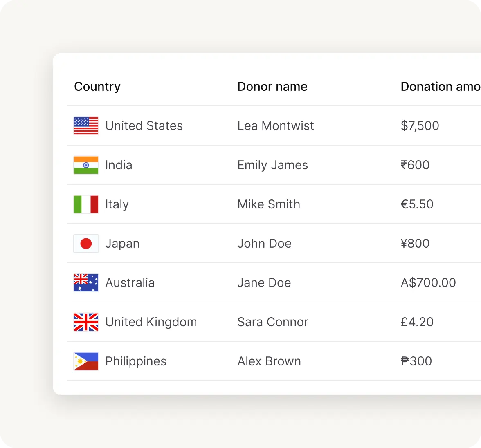Click the Donation amount column header
Viewport: 481px width, 448px height.
pos(440,87)
